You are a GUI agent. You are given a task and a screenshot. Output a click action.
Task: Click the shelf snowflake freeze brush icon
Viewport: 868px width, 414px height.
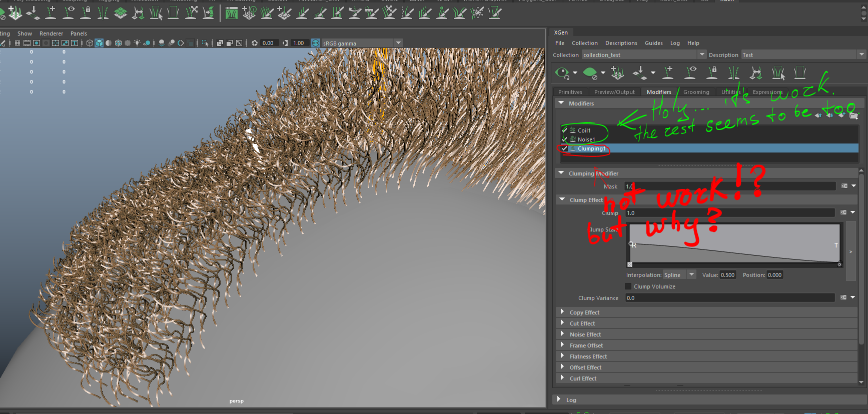478,13
